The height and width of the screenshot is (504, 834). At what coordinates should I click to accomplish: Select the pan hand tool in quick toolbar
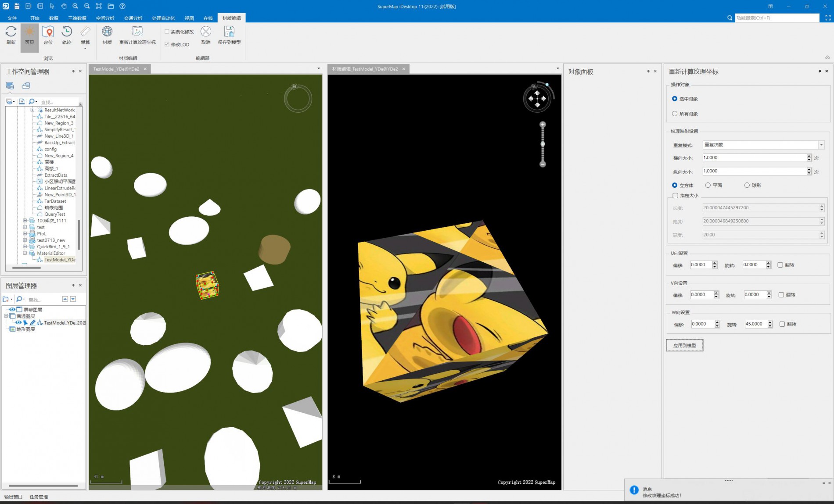[64, 6]
